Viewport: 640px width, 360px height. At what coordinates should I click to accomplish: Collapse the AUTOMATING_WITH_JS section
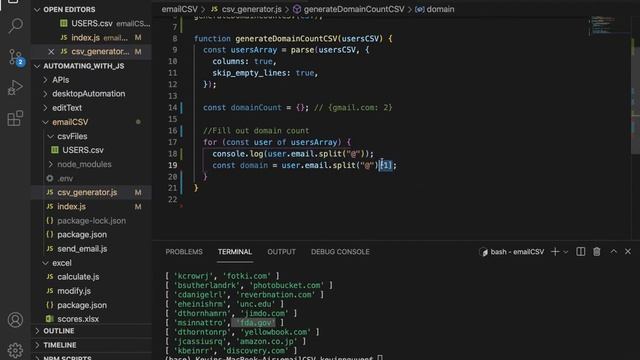click(91, 66)
